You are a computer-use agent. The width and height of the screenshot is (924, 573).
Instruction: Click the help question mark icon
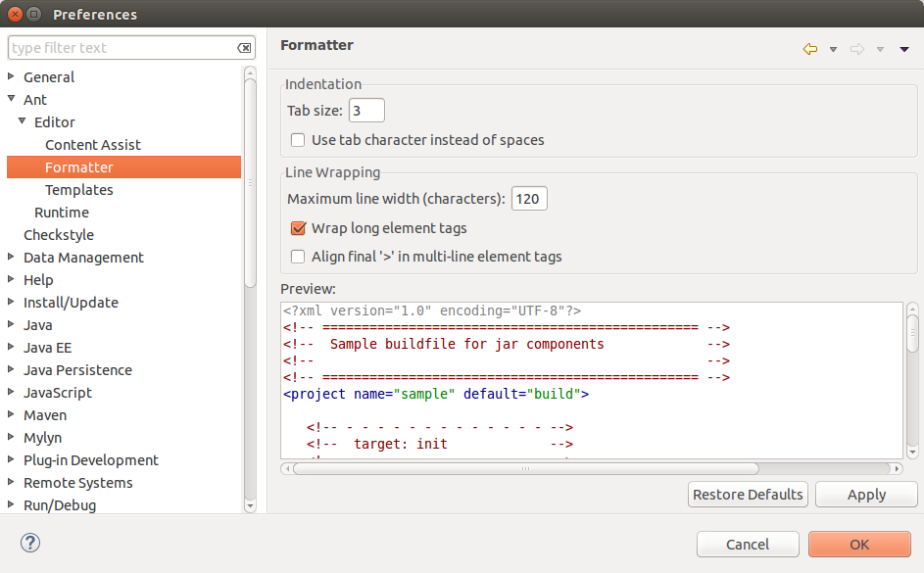(29, 543)
